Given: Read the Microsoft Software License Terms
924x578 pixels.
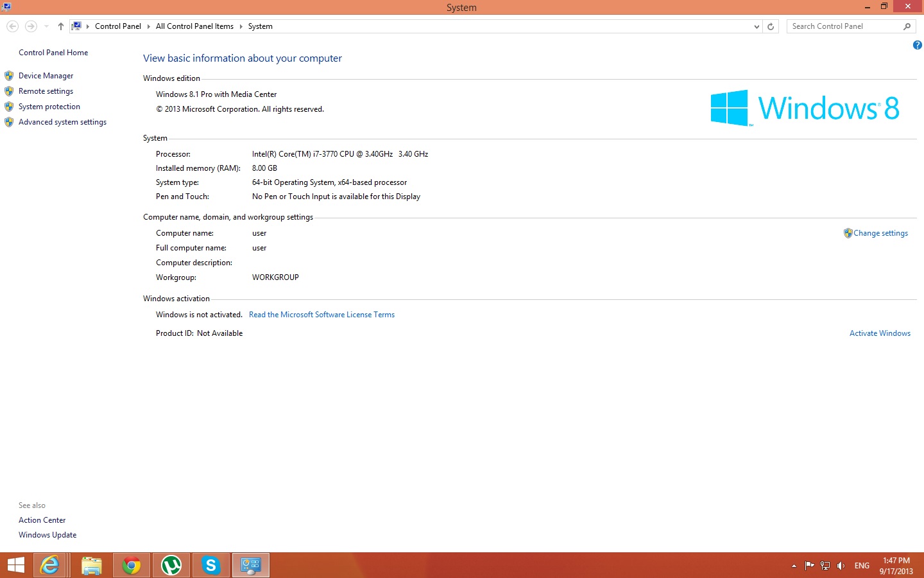Looking at the screenshot, I should click(321, 315).
